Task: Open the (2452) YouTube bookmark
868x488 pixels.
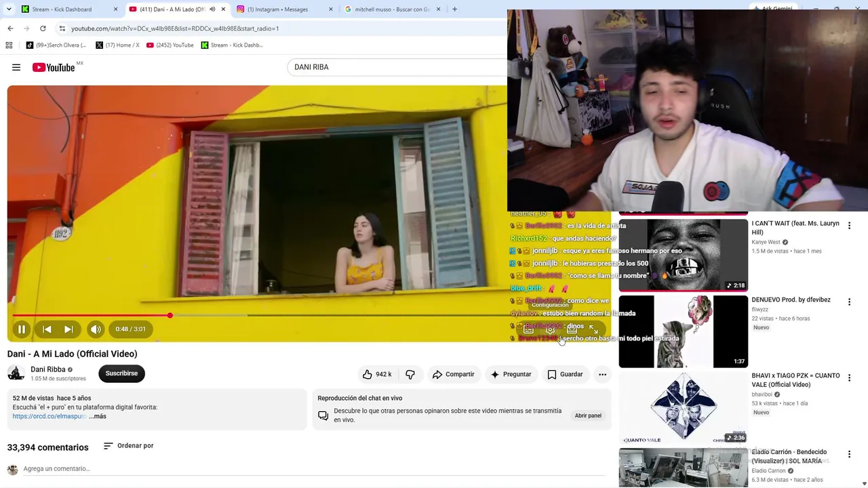Action: [170, 45]
